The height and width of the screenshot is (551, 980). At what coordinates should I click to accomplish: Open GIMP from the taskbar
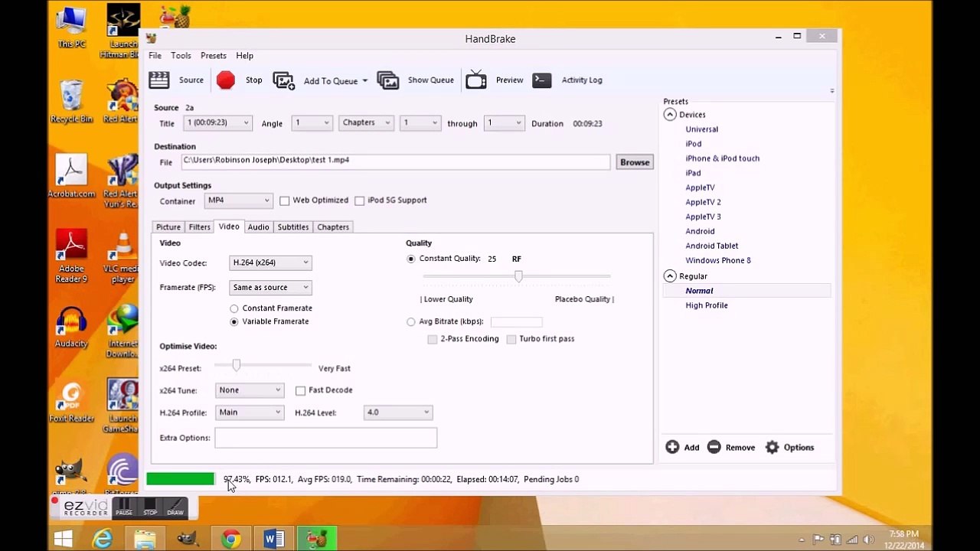[188, 539]
